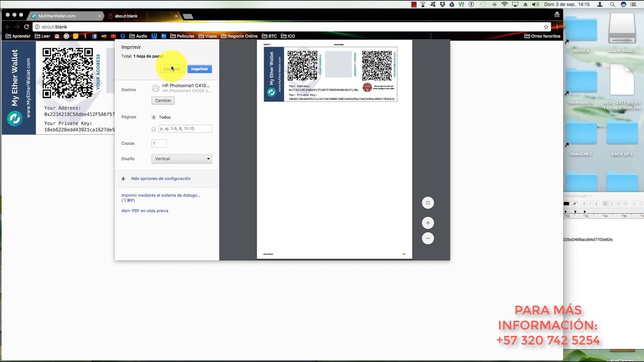Click the volume icon in menu bar
Screen dimensions: 644x362
coord(536,4)
